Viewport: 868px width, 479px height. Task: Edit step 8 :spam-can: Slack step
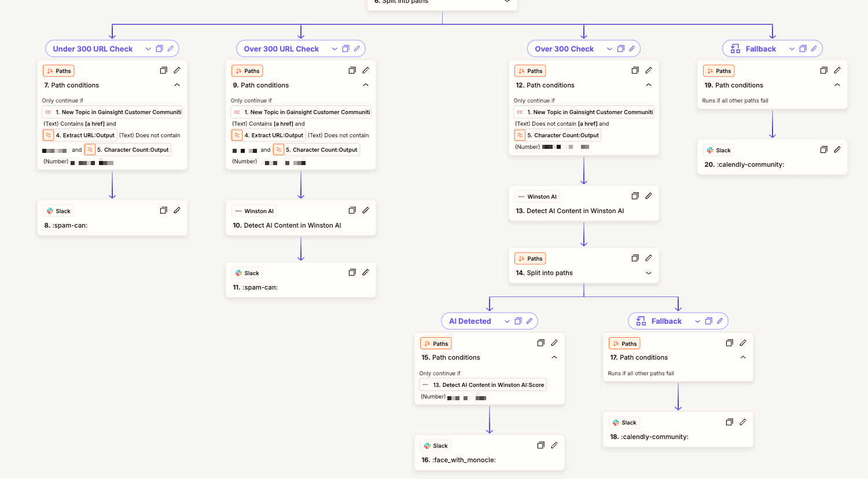[x=177, y=211]
